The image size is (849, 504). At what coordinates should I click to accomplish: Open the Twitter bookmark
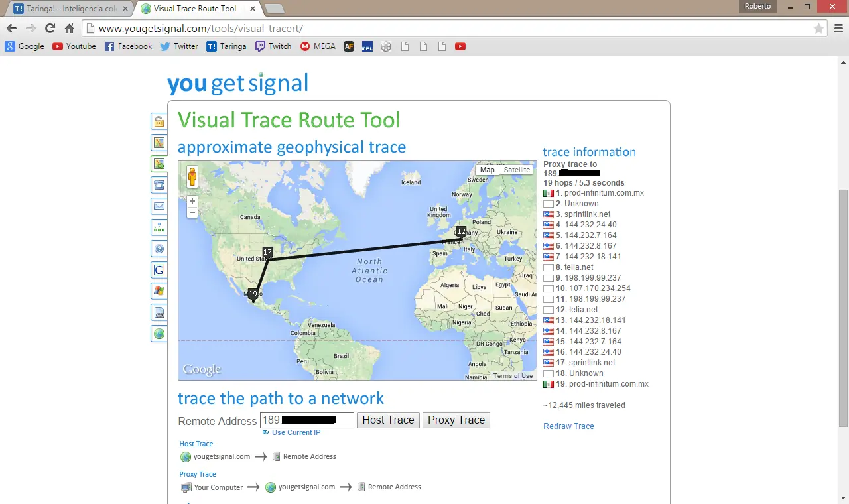click(179, 46)
